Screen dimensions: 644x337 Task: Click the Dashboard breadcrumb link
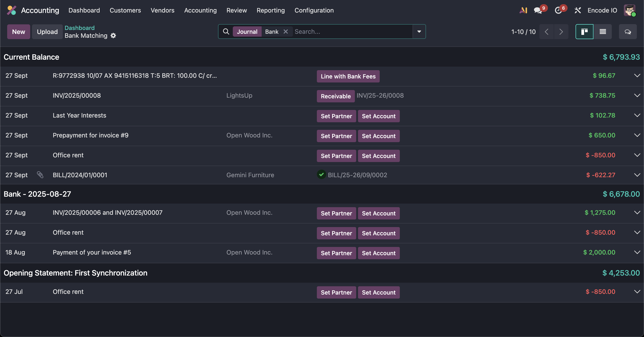[x=80, y=28]
